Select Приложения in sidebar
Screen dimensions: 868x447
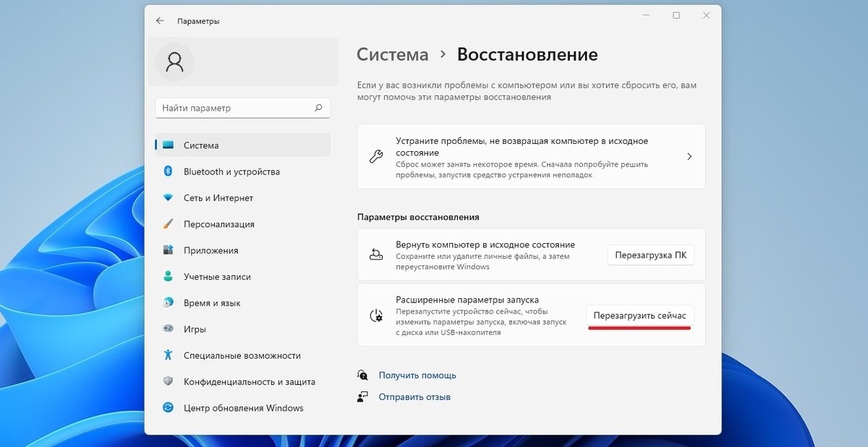[242, 250]
